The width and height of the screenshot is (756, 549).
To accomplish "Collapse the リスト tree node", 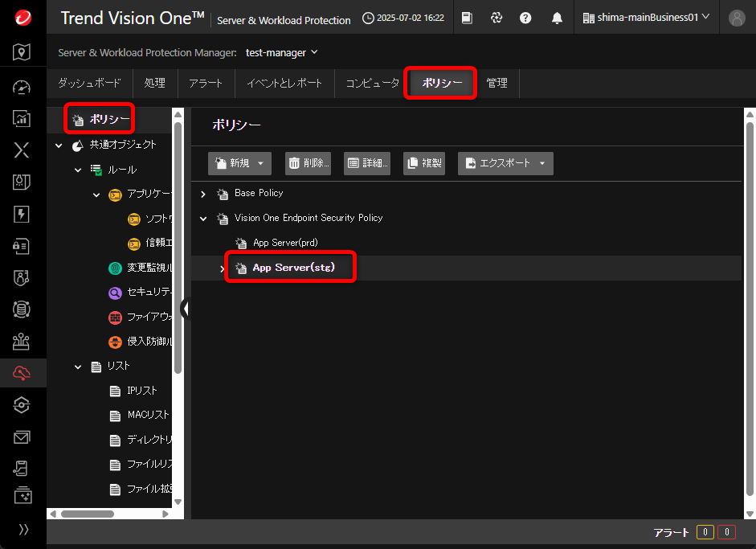I will coord(78,367).
